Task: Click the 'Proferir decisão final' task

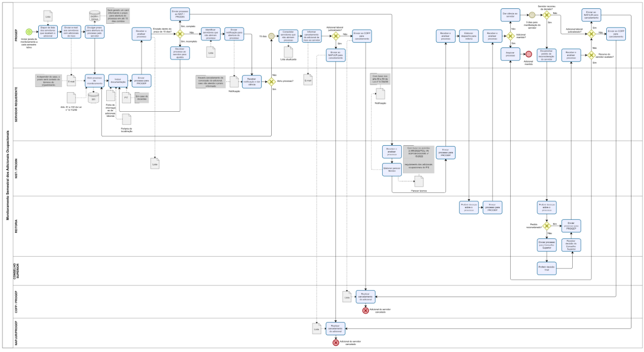Action: coord(547,268)
